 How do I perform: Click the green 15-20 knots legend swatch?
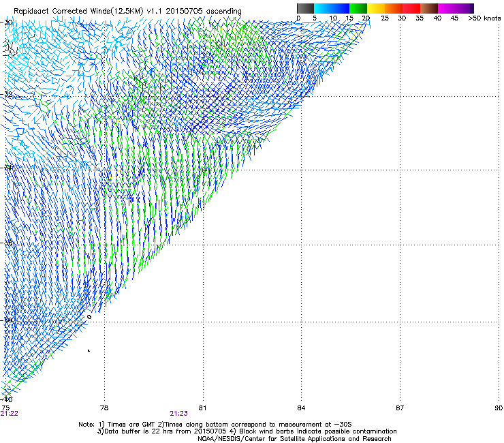click(x=358, y=8)
